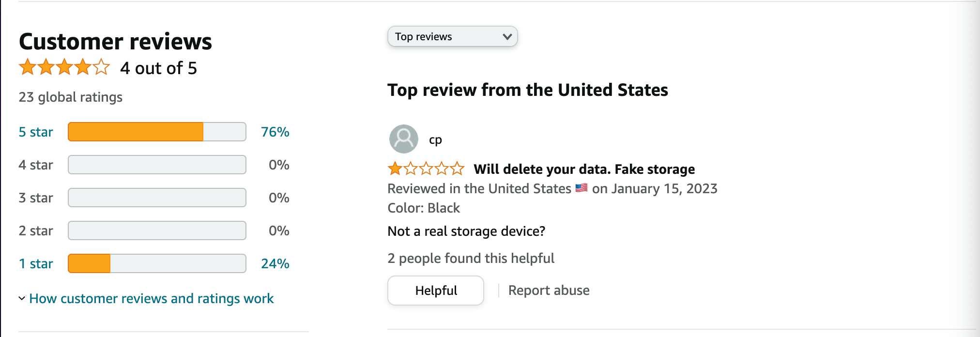
Task: Expand 'How customer reviews and ratings work'
Action: click(152, 298)
